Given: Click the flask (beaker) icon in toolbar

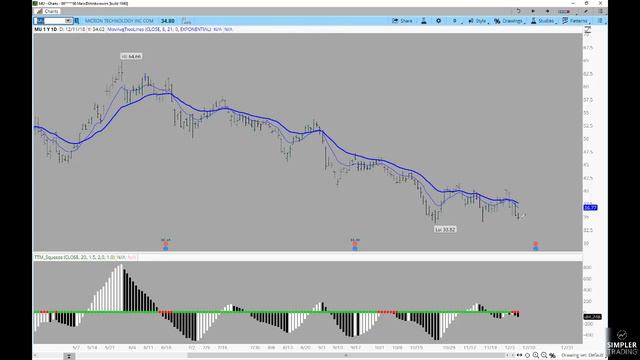Looking at the screenshot, I should pos(424,21).
